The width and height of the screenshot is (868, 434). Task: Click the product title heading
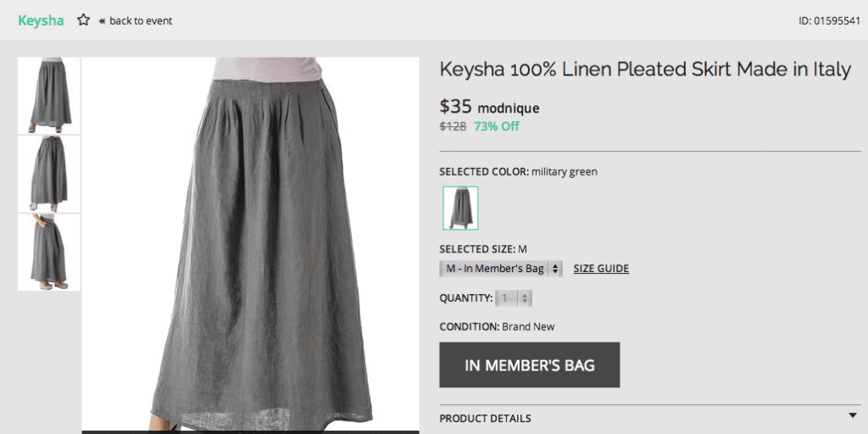pyautogui.click(x=645, y=70)
